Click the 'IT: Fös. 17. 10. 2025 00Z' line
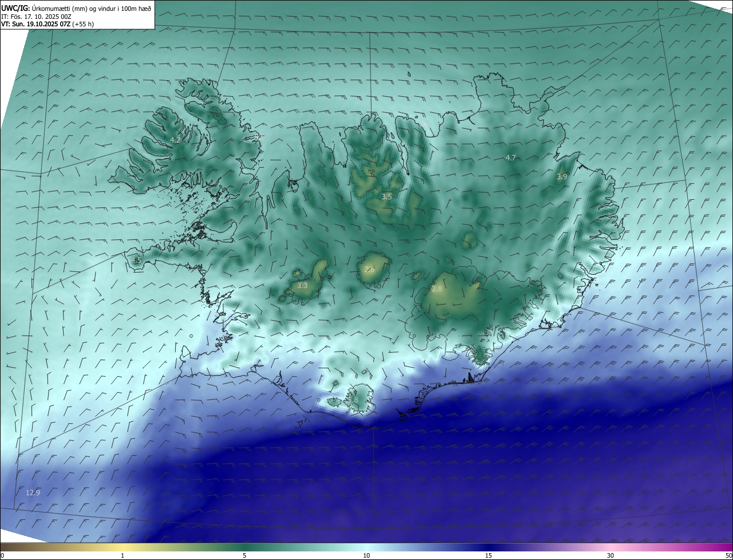 pyautogui.click(x=36, y=17)
